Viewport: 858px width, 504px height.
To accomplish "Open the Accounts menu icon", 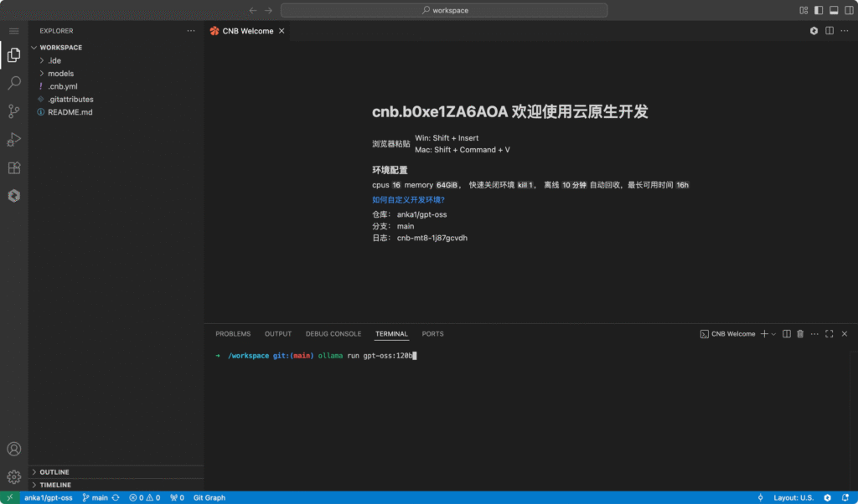I will [14, 450].
